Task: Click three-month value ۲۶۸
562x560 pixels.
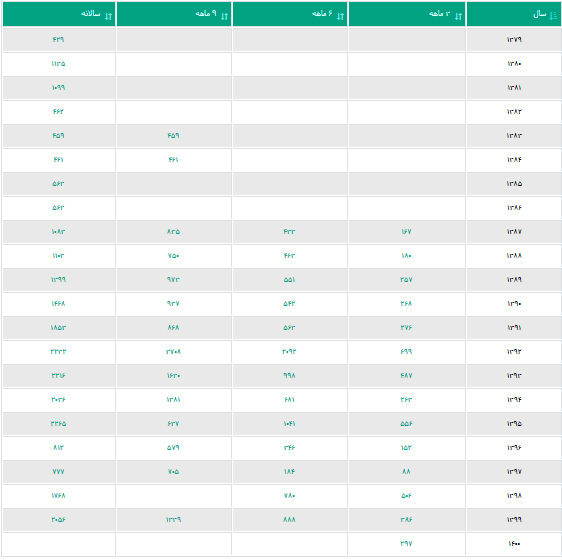Action: [x=406, y=304]
